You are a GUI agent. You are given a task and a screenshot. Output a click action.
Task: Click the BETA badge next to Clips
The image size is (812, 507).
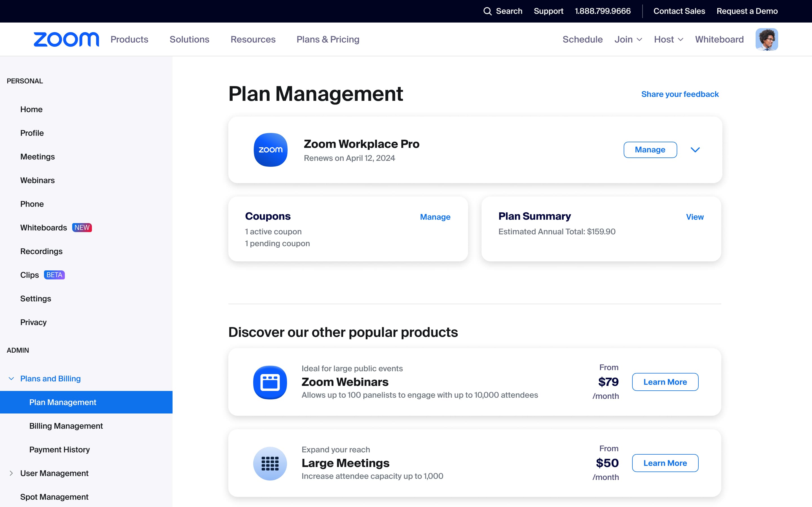point(54,275)
